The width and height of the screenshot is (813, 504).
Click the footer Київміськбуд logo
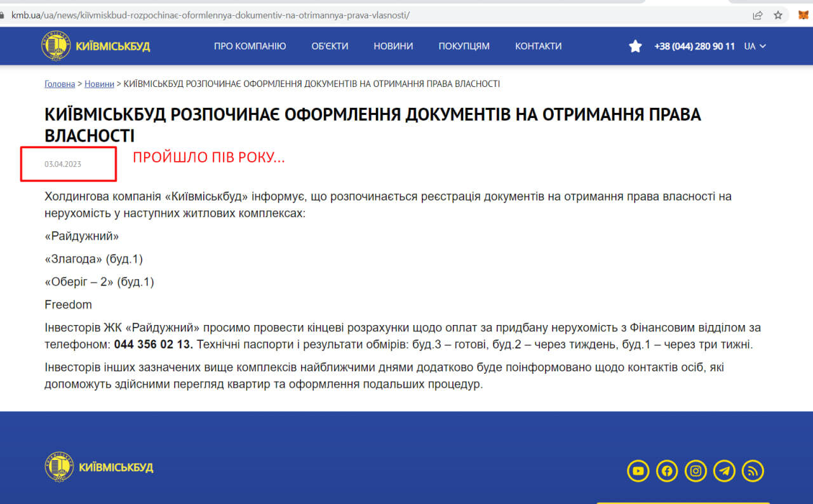(x=99, y=467)
